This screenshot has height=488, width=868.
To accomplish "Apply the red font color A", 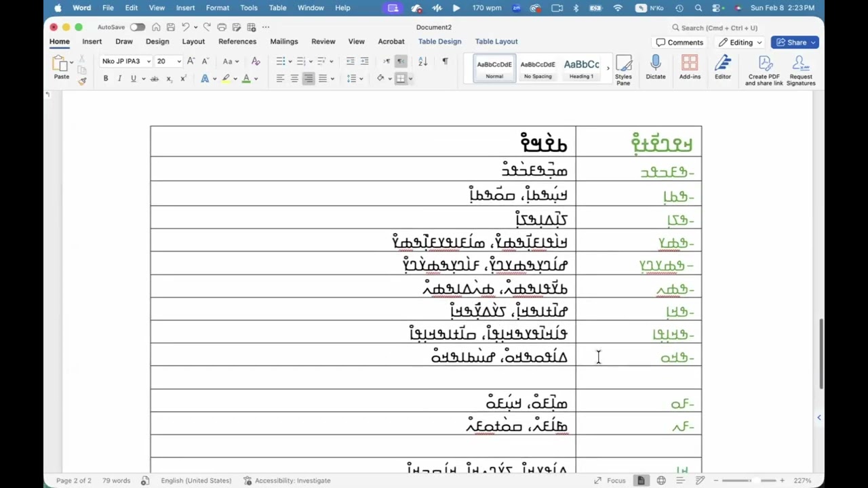I will 246,79.
